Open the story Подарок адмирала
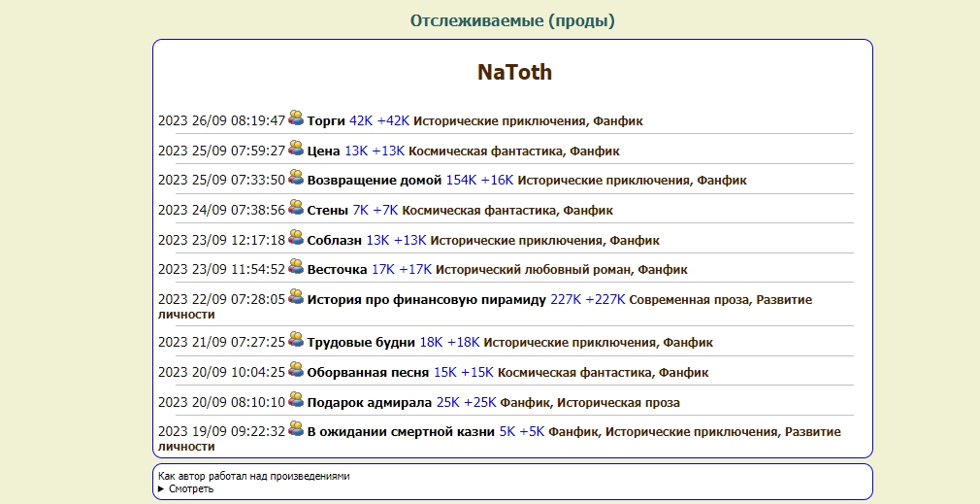 click(370, 402)
